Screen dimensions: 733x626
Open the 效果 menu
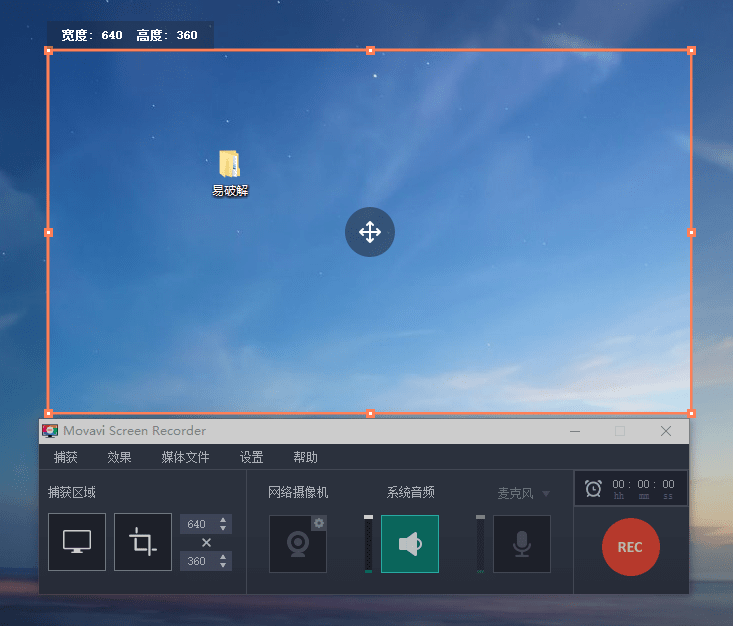119,458
